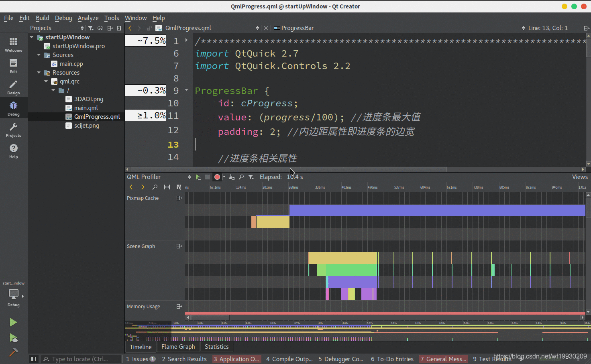The image size is (591, 364).
Task: Open the Projects view selector
Action: (x=57, y=28)
